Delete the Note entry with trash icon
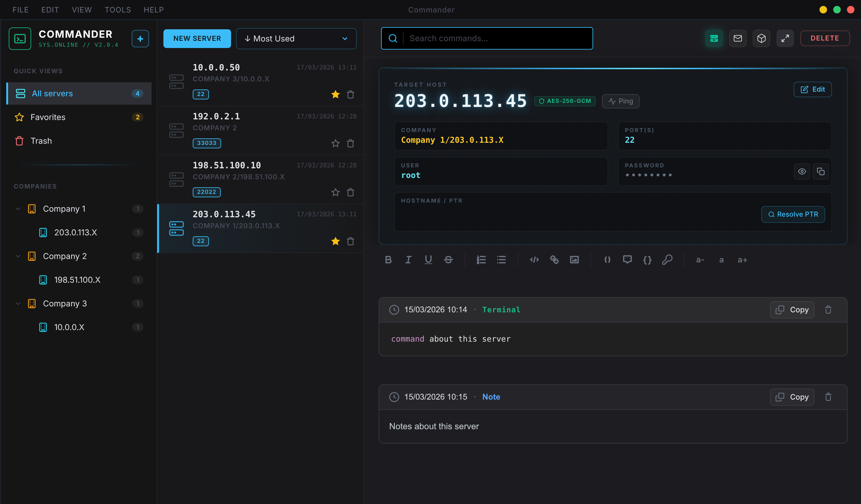 (828, 397)
